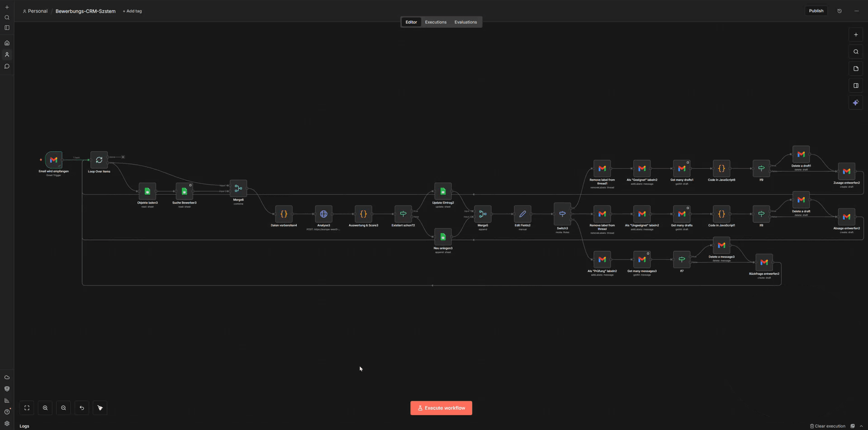The image size is (868, 430).
Task: Add a sticky note to canvas
Action: [x=856, y=69]
